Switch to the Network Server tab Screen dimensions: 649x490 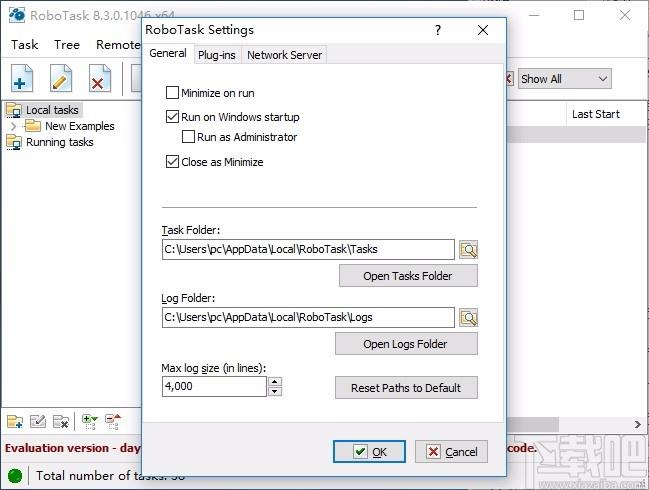click(x=284, y=55)
